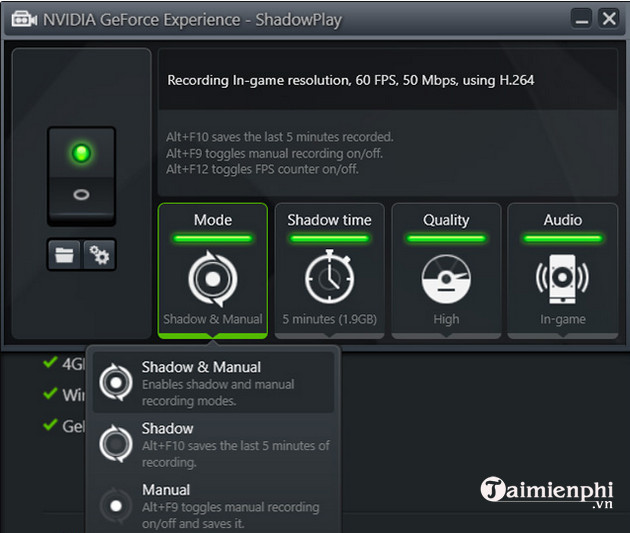This screenshot has height=533, width=630.
Task: Click the Shadow & Manual option icon
Action: 116,381
